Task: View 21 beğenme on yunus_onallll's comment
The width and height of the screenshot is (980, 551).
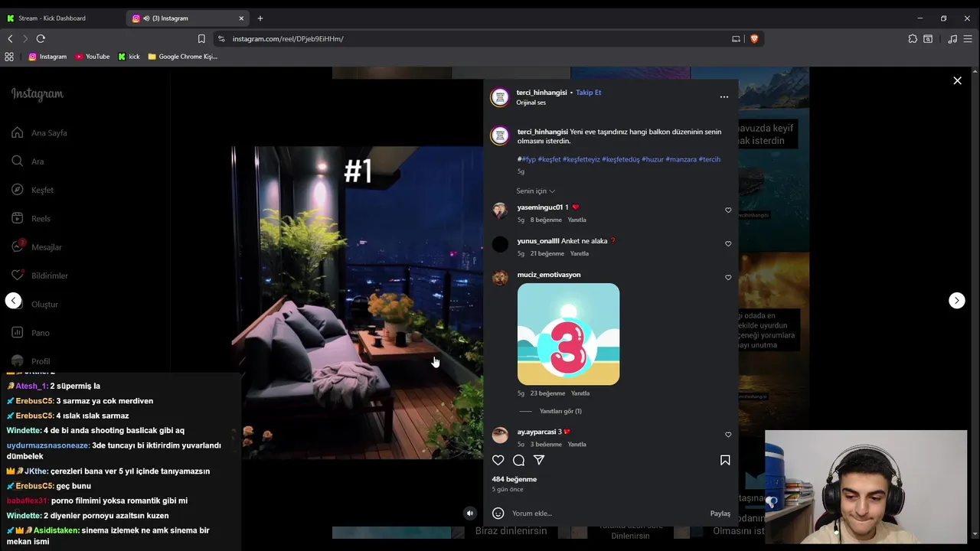Action: click(x=547, y=254)
